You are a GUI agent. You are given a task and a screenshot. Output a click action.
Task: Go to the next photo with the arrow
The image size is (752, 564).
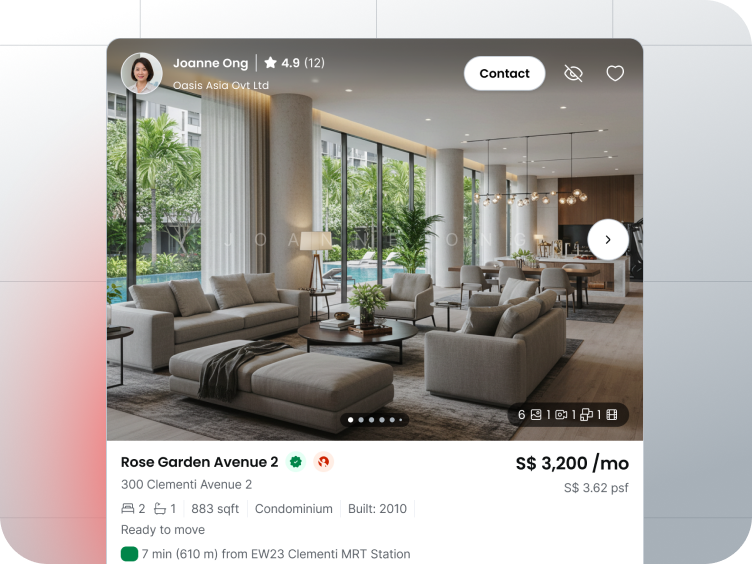pyautogui.click(x=608, y=239)
